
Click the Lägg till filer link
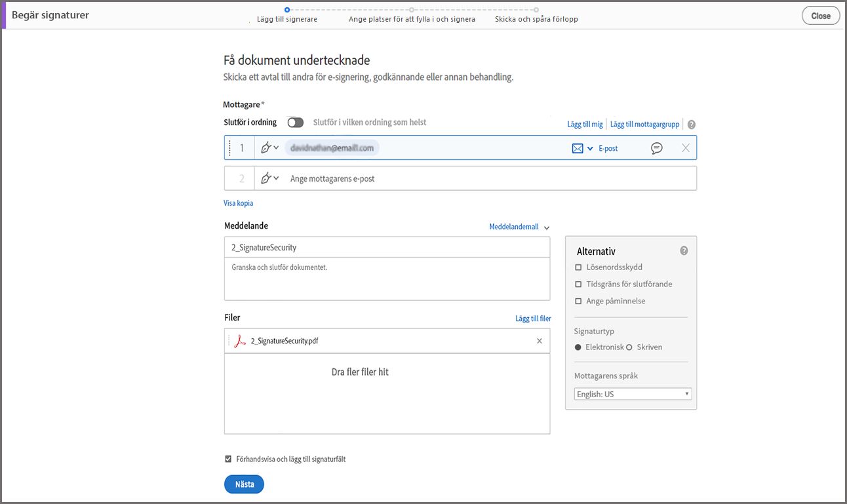(533, 318)
